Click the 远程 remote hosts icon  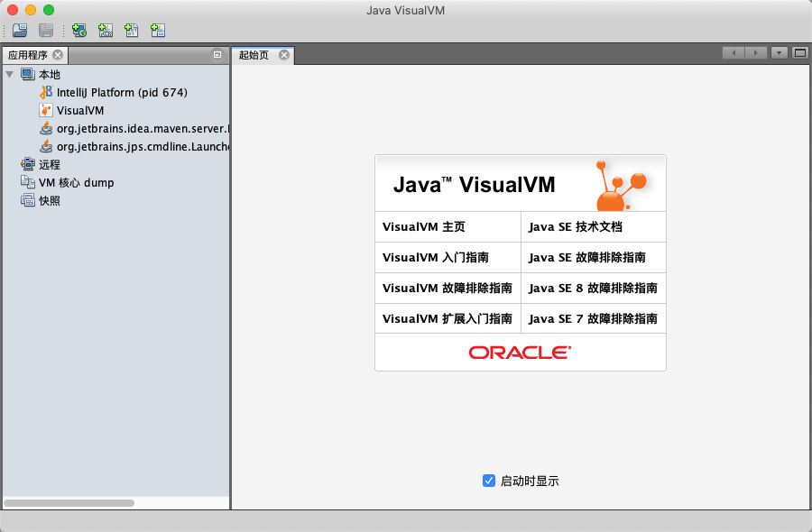pyautogui.click(x=28, y=165)
